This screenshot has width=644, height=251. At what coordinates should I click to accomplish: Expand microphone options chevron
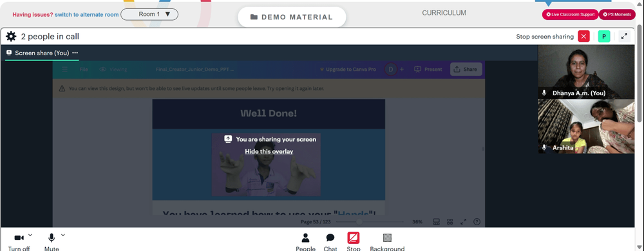pyautogui.click(x=63, y=235)
